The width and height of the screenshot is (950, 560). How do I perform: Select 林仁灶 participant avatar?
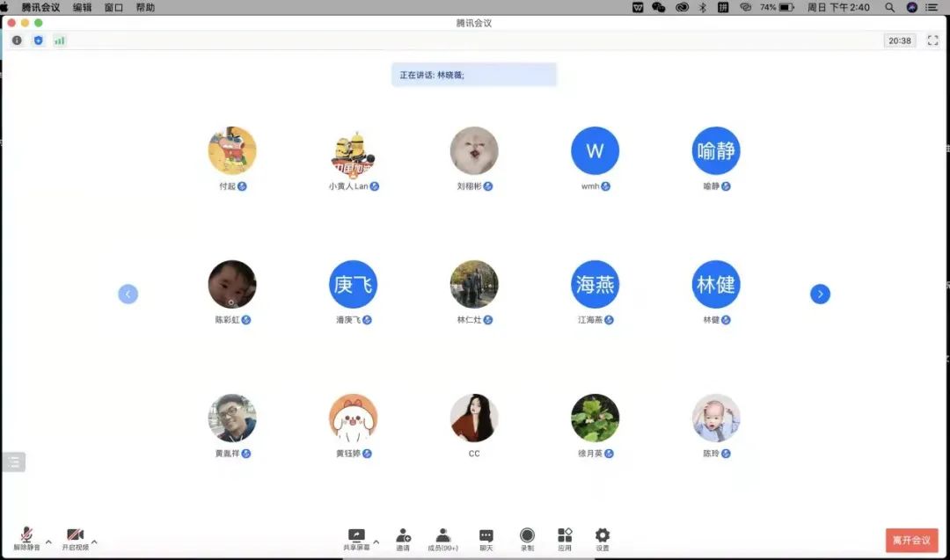[474, 285]
